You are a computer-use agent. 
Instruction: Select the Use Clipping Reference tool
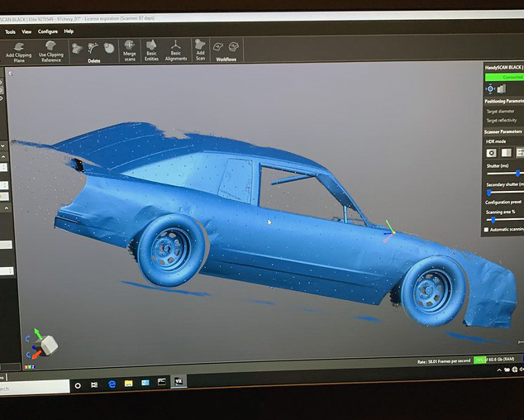(x=50, y=52)
